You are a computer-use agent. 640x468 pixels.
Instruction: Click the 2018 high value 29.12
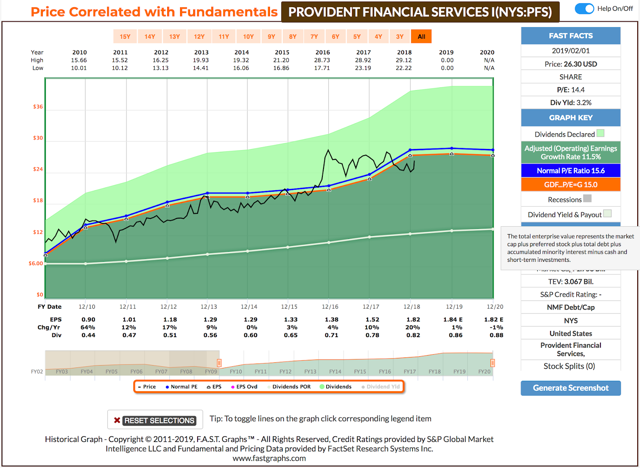404,60
